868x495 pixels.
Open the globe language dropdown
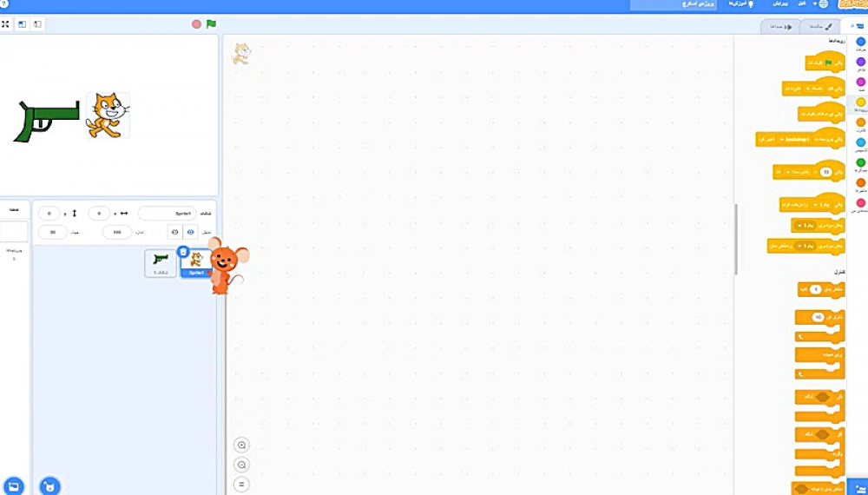tap(822, 5)
